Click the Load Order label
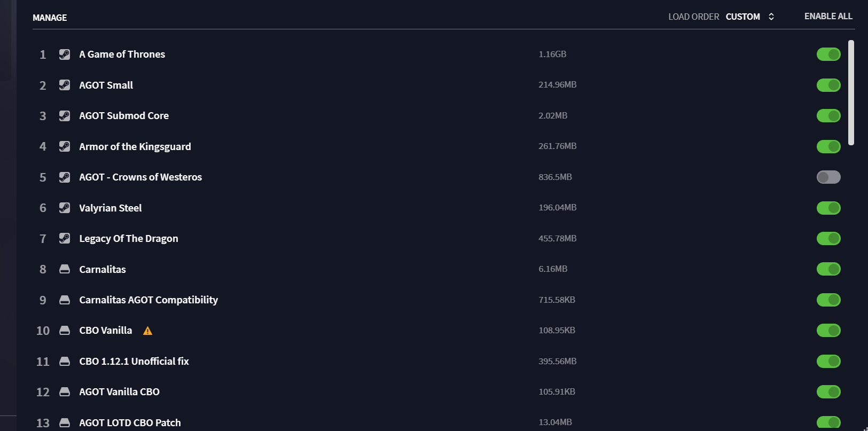Viewport: 868px width, 431px height. point(693,17)
